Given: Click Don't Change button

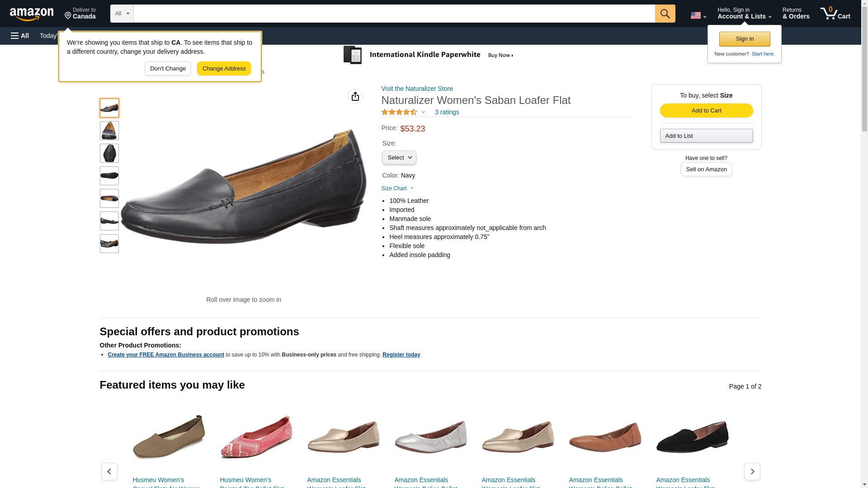Looking at the screenshot, I should click(x=167, y=69).
